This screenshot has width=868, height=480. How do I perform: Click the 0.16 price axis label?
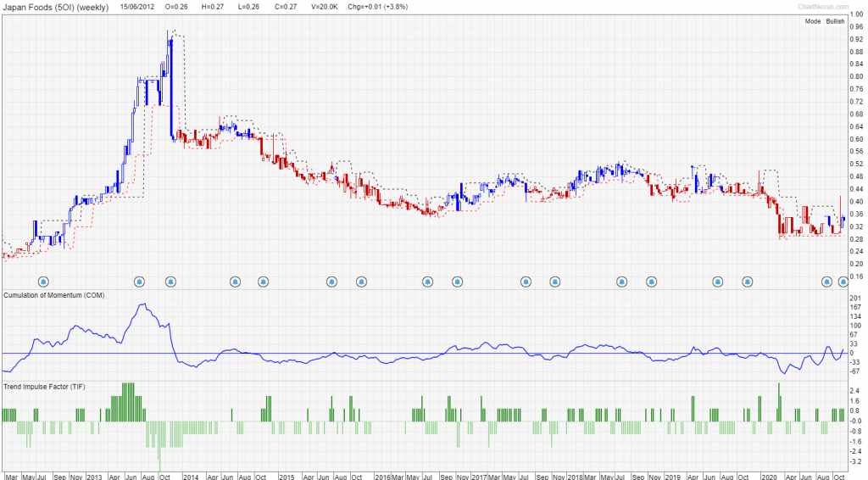coord(856,276)
